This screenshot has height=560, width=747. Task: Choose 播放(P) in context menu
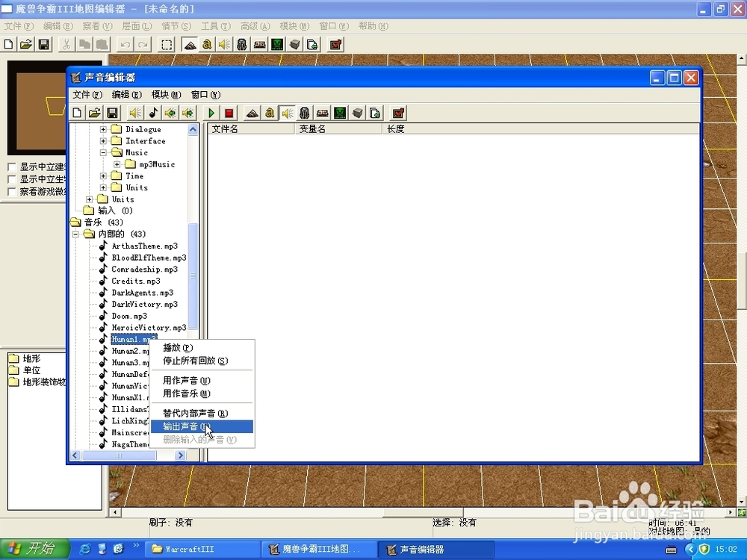coord(202,348)
